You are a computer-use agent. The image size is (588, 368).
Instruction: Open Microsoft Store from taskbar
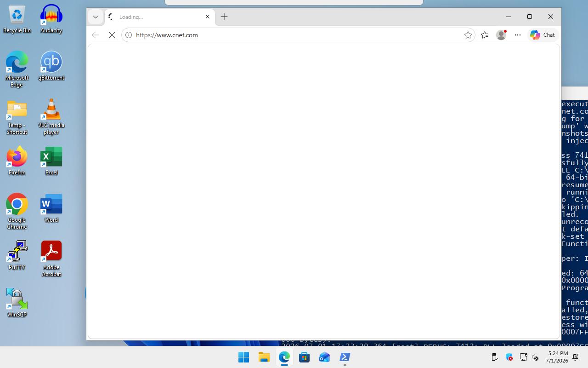pyautogui.click(x=304, y=357)
